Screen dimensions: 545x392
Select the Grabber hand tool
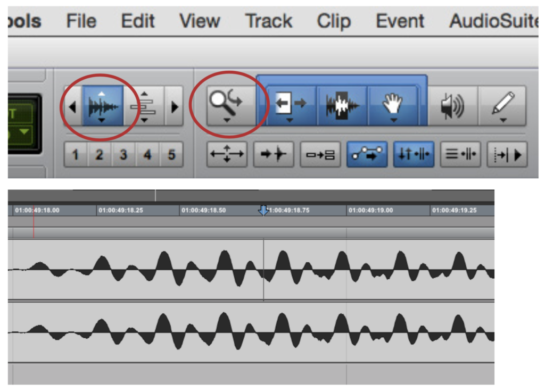click(x=393, y=105)
